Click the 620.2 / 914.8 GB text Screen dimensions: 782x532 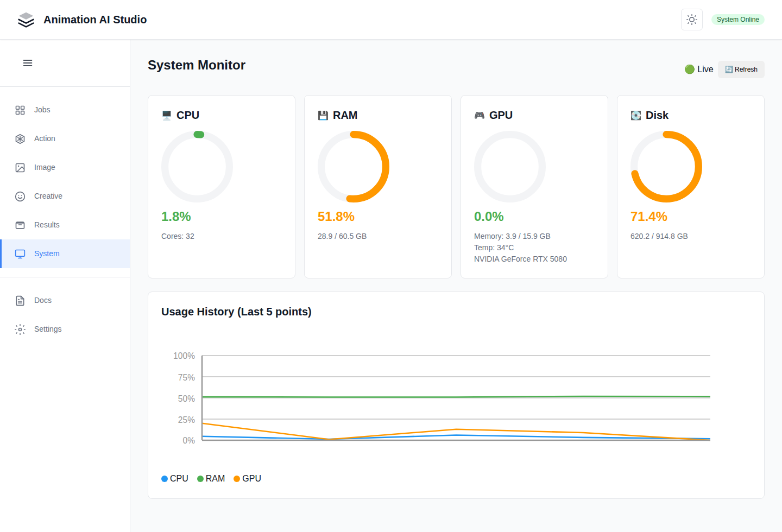coord(659,236)
